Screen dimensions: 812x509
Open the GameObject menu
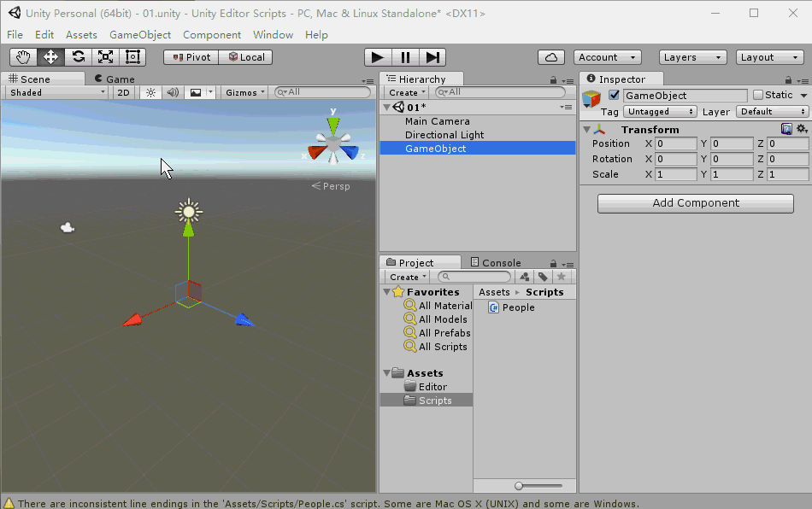pos(140,35)
